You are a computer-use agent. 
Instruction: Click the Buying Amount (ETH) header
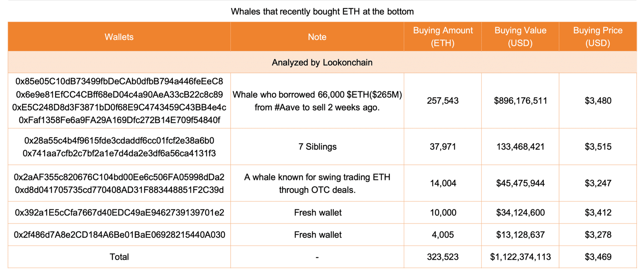443,37
